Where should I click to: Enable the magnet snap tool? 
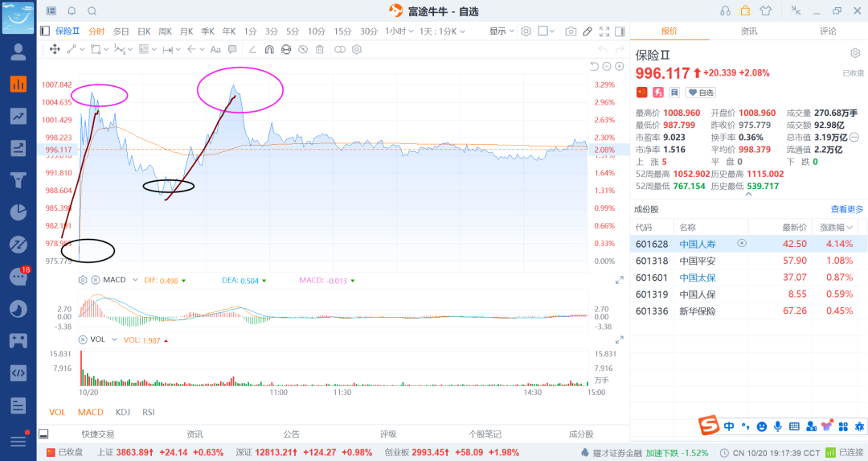click(x=269, y=49)
